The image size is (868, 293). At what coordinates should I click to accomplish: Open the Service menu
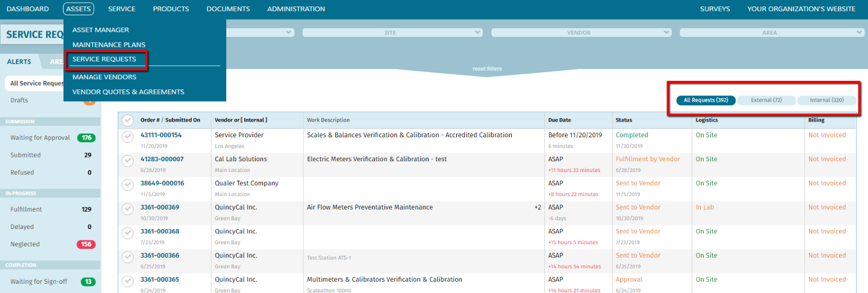coord(122,9)
